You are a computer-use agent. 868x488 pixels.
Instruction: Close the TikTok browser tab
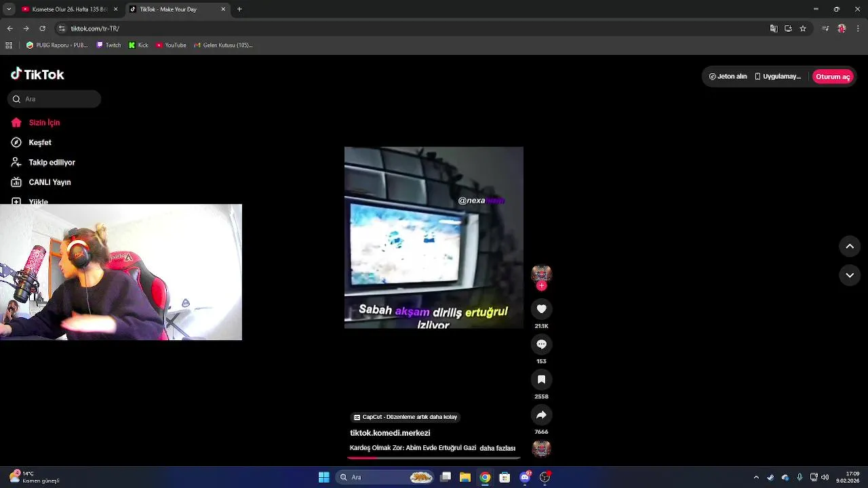[223, 9]
